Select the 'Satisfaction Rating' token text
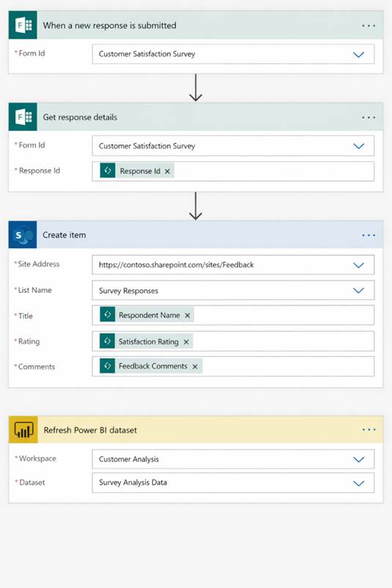This screenshot has width=392, height=588. tap(149, 342)
